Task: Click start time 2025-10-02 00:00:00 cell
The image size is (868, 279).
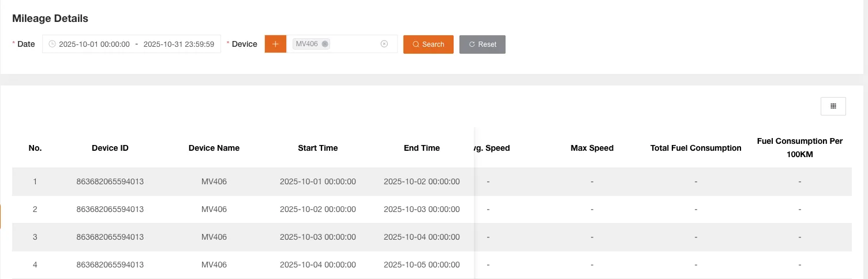Action: [318, 209]
